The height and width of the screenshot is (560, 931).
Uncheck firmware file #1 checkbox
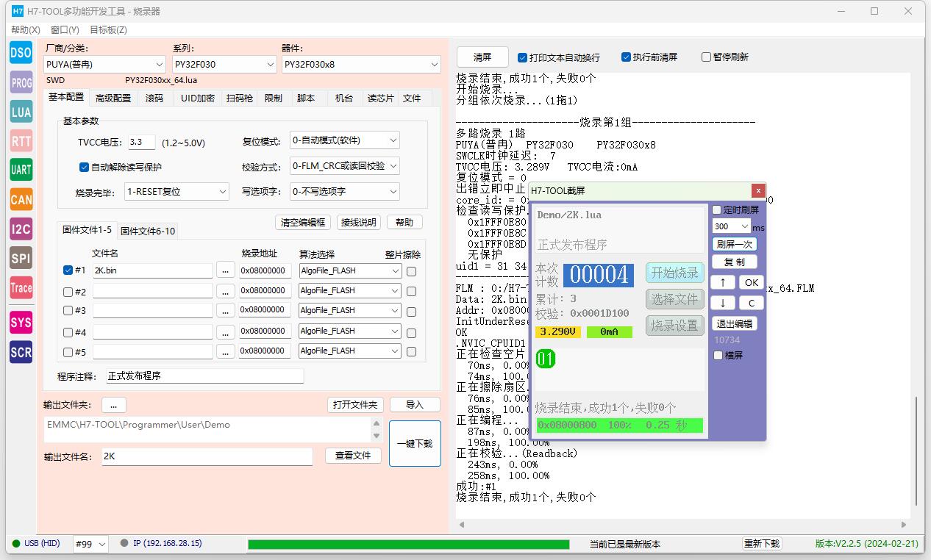click(x=68, y=270)
